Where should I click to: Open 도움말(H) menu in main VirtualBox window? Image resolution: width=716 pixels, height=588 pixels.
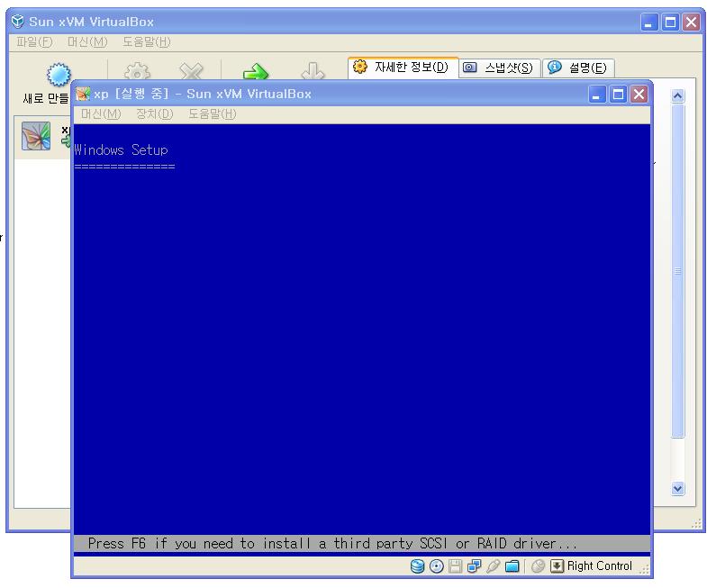(x=146, y=42)
